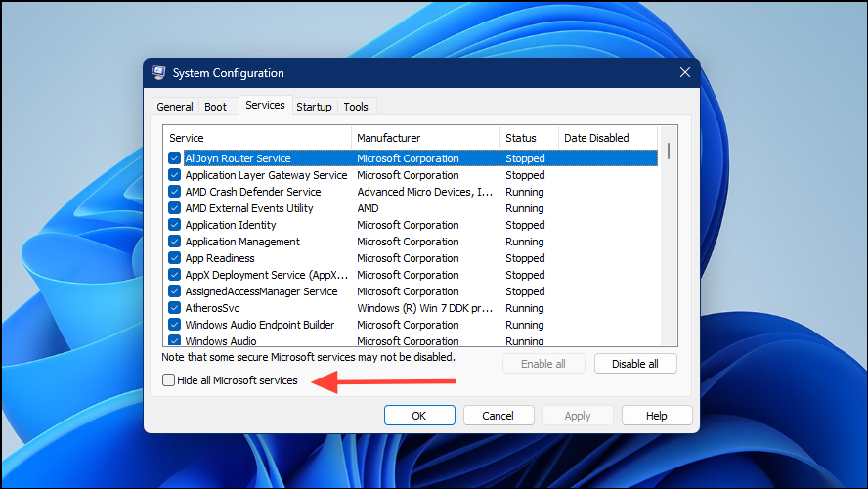Click Running status of AtherosSvc row
Image resolution: width=868 pixels, height=489 pixels.
pyautogui.click(x=524, y=308)
